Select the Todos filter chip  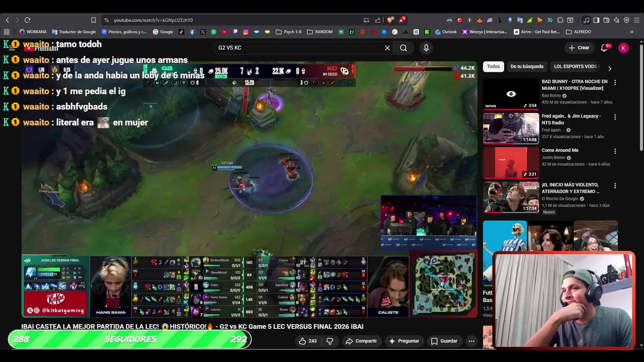(494, 66)
